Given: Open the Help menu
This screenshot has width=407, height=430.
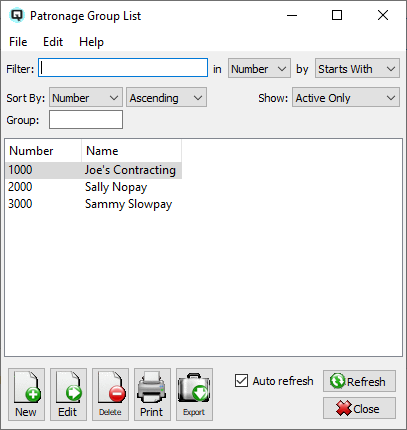Looking at the screenshot, I should [91, 42].
